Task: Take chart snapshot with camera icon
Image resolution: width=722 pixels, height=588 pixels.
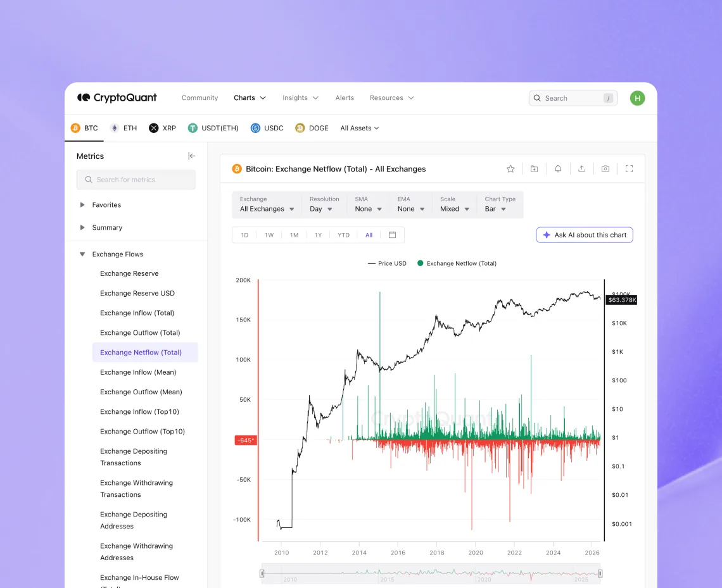Action: click(x=605, y=169)
